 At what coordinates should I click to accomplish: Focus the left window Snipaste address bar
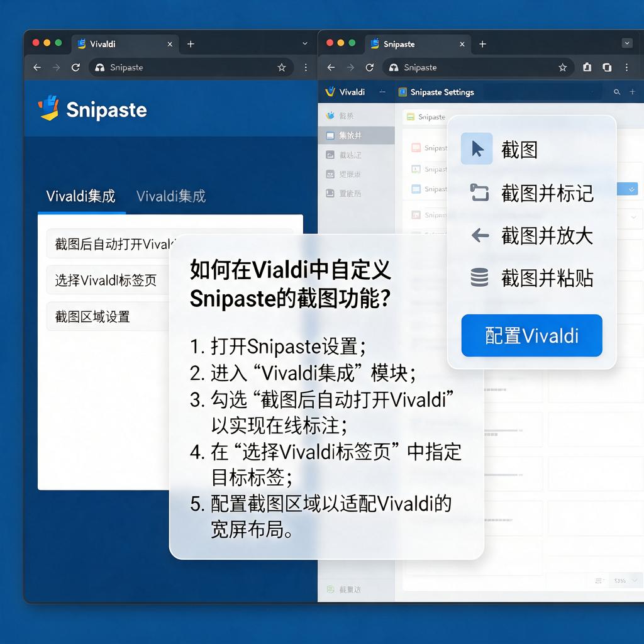191,67
